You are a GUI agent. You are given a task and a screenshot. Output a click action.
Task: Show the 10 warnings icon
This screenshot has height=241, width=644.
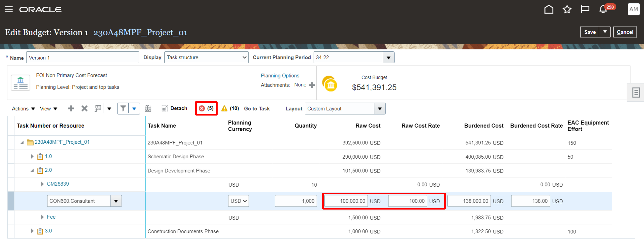tap(224, 109)
